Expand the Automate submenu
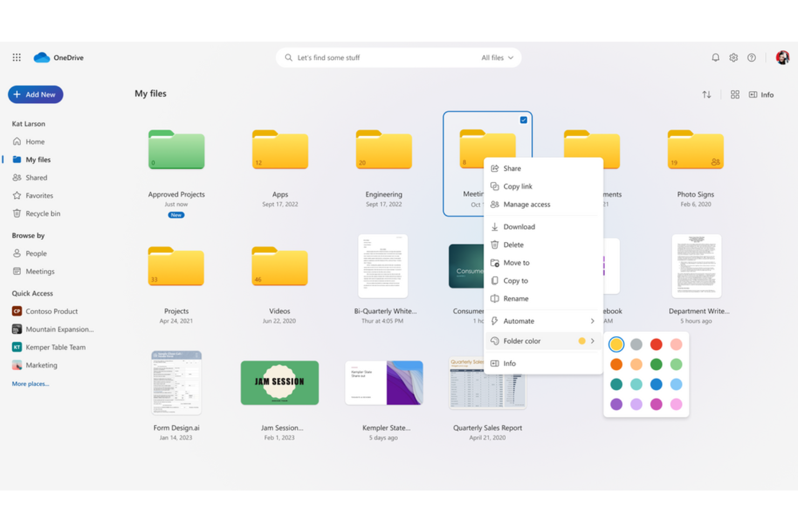This screenshot has width=798, height=532. [544, 321]
